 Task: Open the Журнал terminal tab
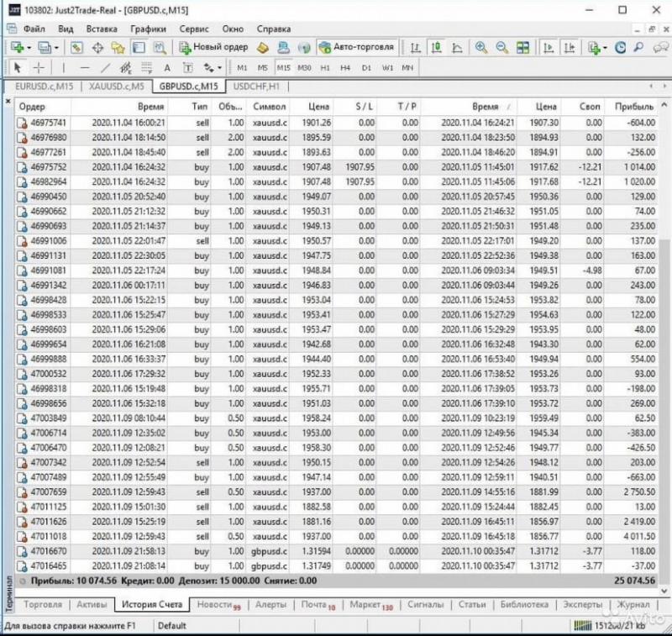[633, 604]
